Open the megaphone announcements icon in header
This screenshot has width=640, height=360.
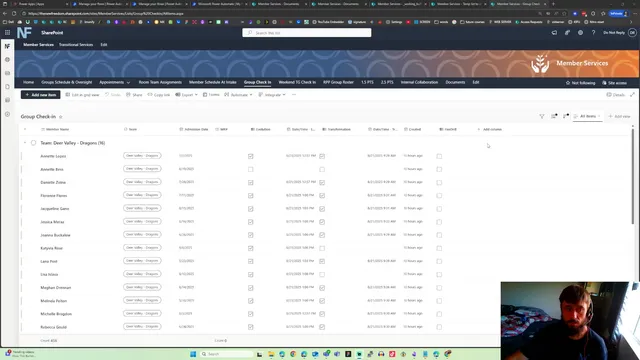click(554, 33)
